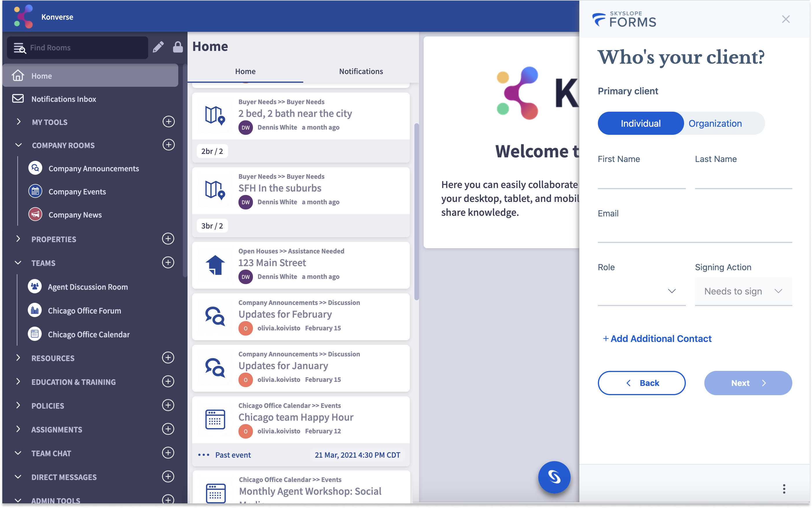Viewport: 812px width, 508px height.
Task: Open the Role dropdown
Action: pyautogui.click(x=641, y=291)
